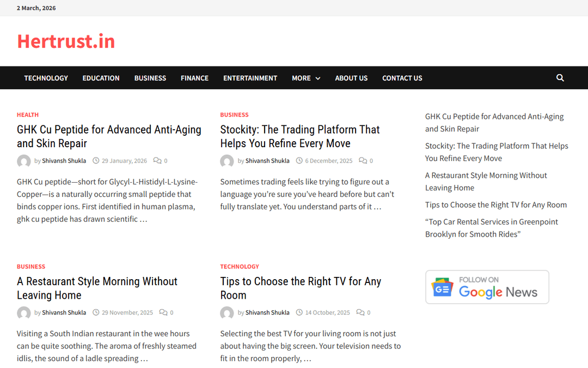Open BUSINESS category label above Stockity post
588x368 pixels.
coord(234,114)
